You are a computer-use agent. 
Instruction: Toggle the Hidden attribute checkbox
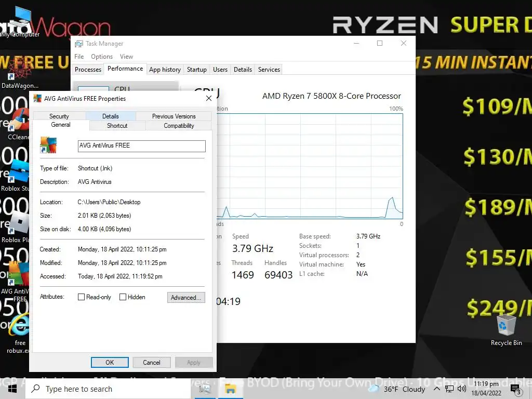pyautogui.click(x=123, y=297)
